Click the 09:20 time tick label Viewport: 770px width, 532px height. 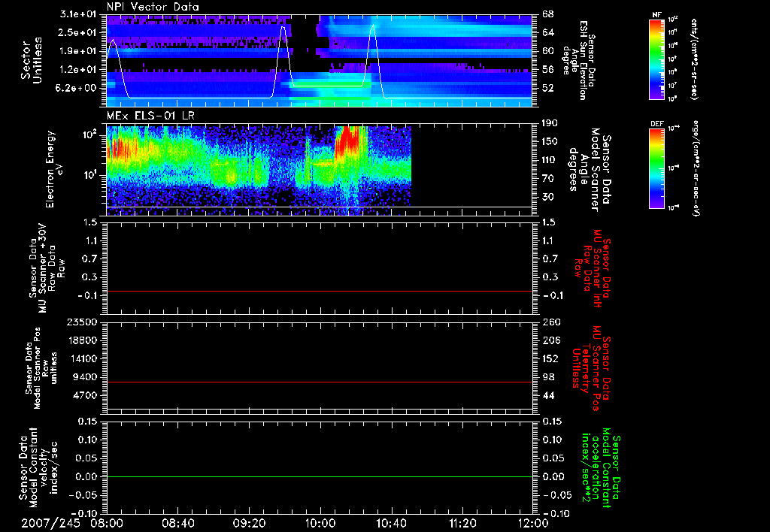pyautogui.click(x=249, y=523)
